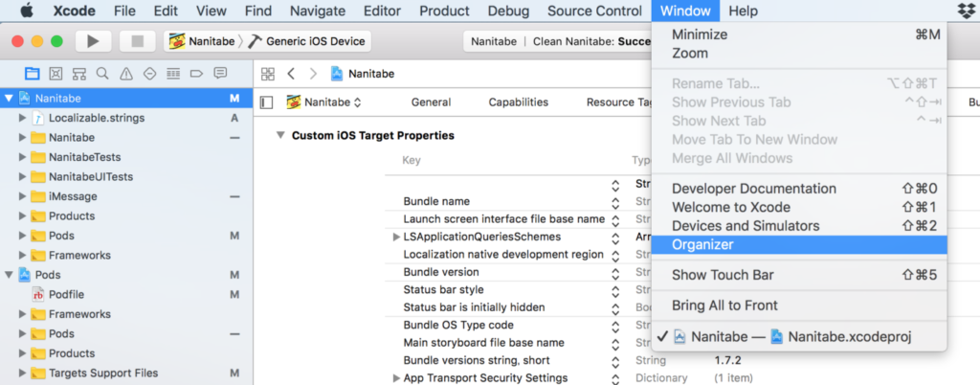The height and width of the screenshot is (385, 980).
Task: Switch to the Capabilities tab
Action: click(519, 102)
